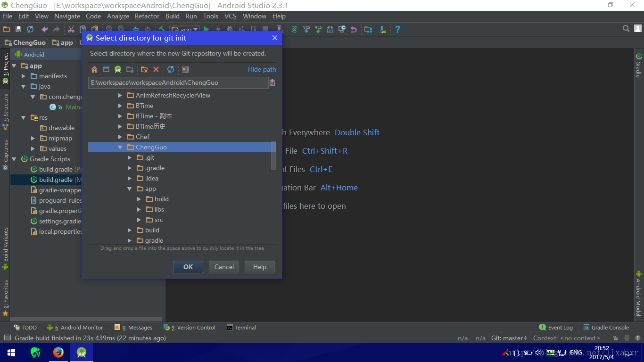Open Android Device Monitor icon
Screen dimensions: 644x362
click(x=383, y=29)
